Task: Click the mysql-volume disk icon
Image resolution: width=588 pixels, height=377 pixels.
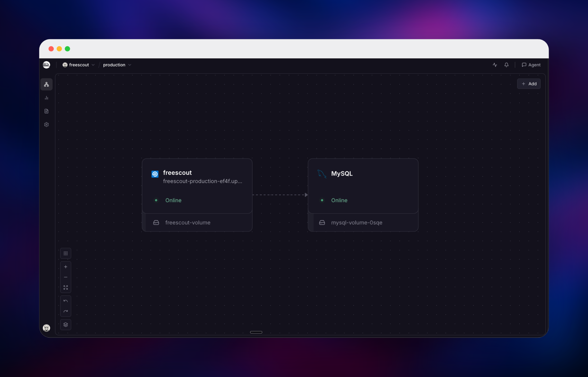Action: coord(322,223)
